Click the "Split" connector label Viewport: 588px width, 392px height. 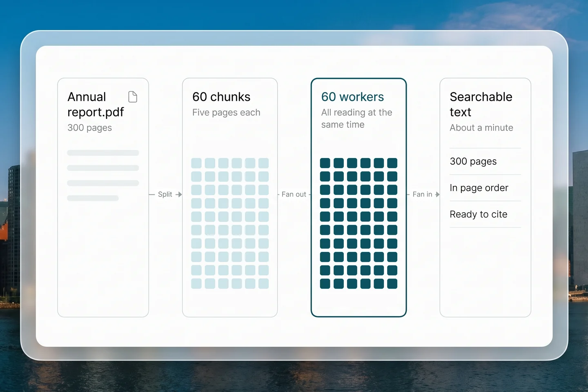[165, 194]
